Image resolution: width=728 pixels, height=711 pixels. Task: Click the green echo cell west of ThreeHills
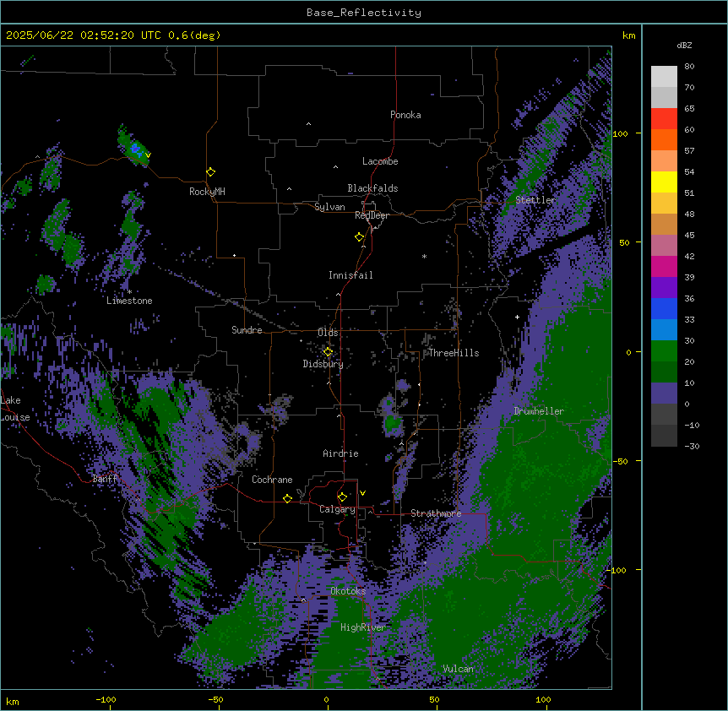[x=393, y=422]
